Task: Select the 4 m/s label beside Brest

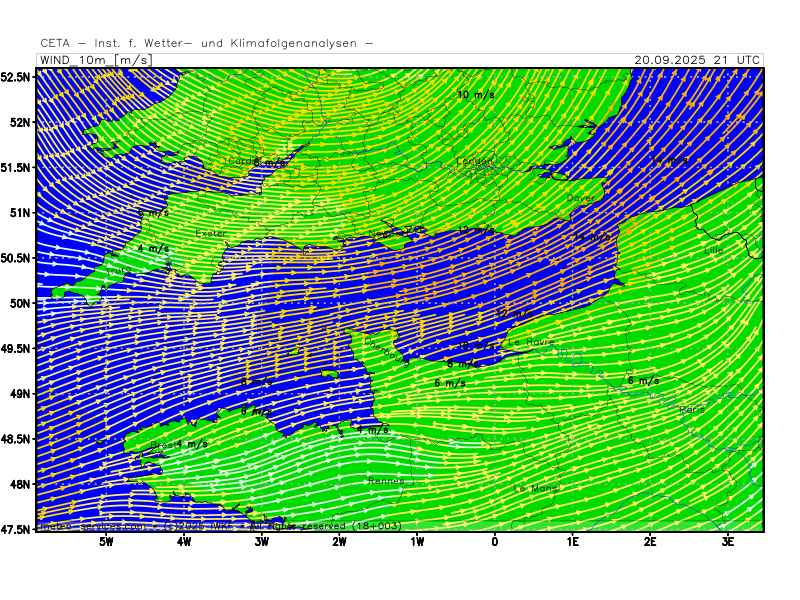Action: click(x=192, y=444)
